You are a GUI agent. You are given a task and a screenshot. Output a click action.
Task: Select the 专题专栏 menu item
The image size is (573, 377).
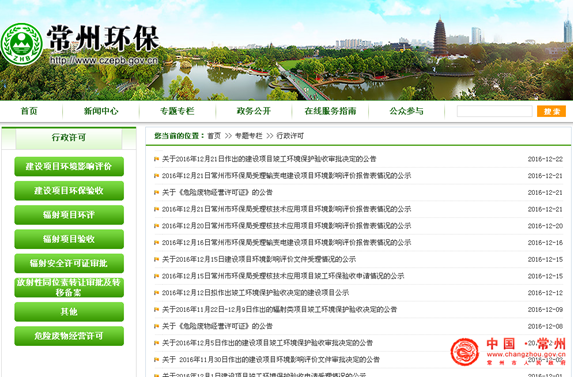pyautogui.click(x=177, y=111)
